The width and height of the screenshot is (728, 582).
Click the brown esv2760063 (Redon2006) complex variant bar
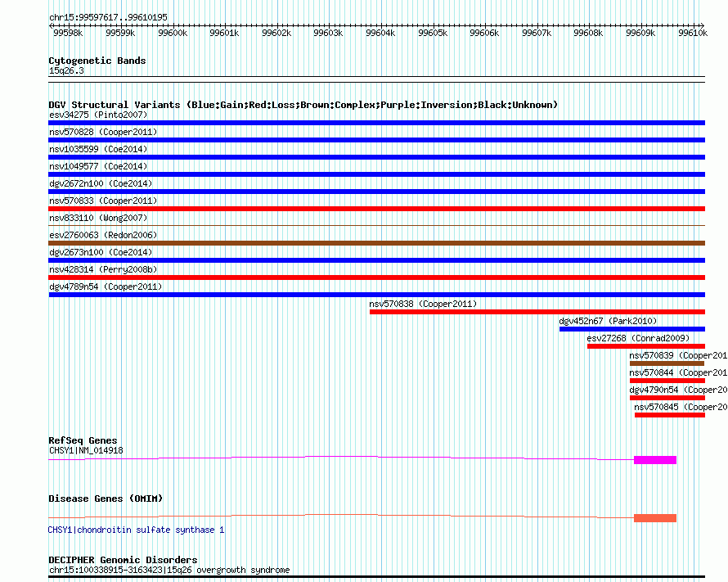[376, 243]
